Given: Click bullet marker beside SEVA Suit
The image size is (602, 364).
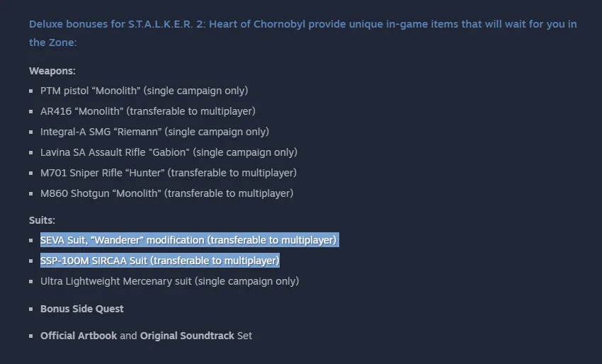Looking at the screenshot, I should (x=30, y=240).
